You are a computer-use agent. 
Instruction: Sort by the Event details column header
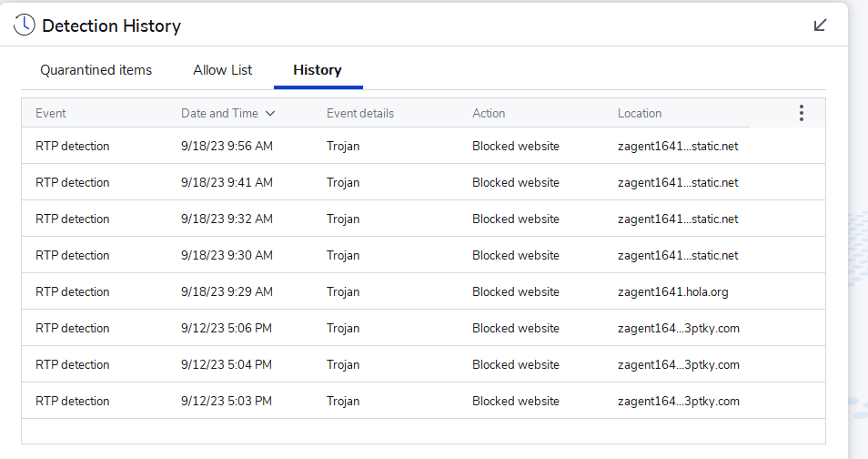[x=360, y=114]
